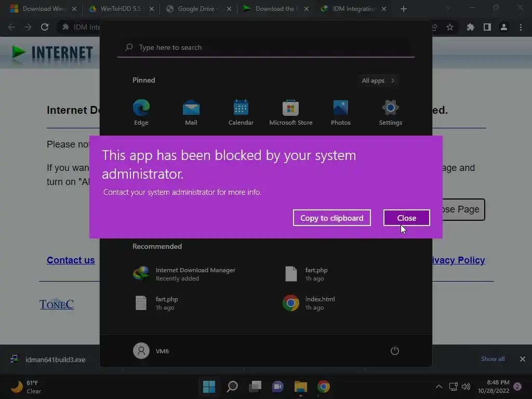Click the Tonec logo link

pos(57,304)
